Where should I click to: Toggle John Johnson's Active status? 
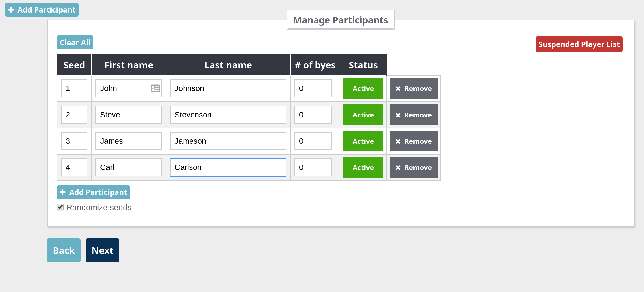[363, 88]
